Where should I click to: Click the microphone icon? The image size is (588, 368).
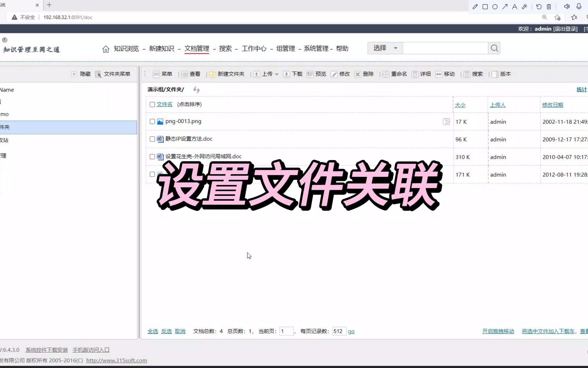pos(579,6)
